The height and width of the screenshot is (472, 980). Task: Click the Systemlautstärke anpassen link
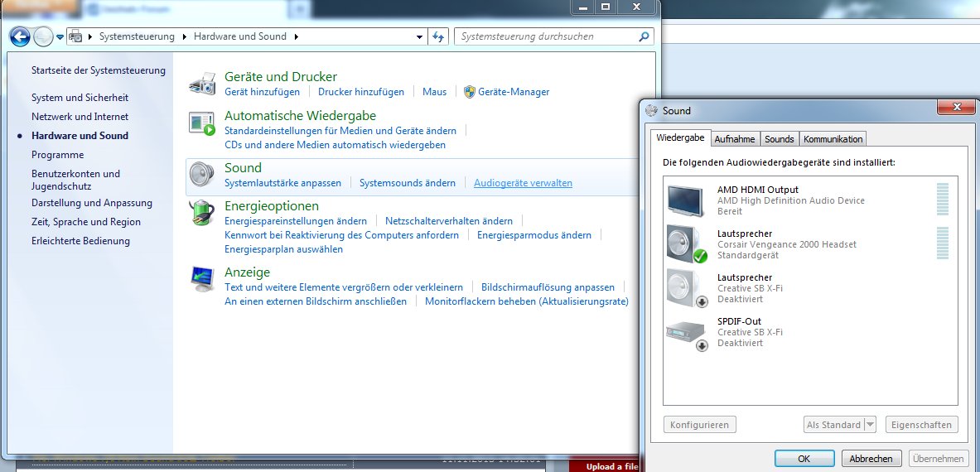(x=282, y=183)
